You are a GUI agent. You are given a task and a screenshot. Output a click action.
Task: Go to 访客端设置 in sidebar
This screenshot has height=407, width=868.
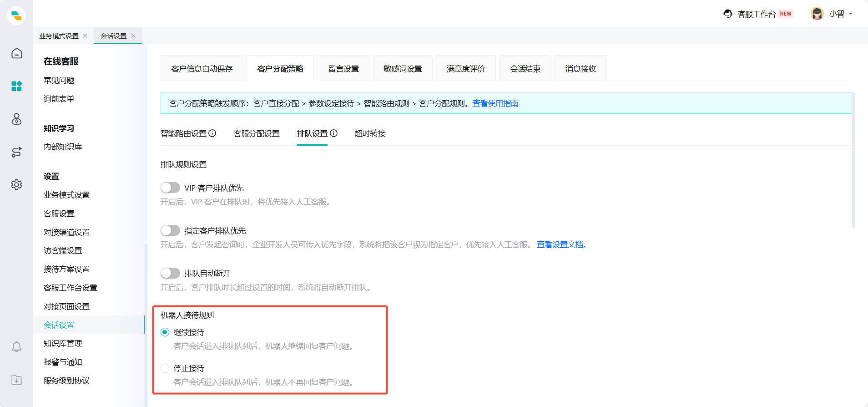pos(63,250)
